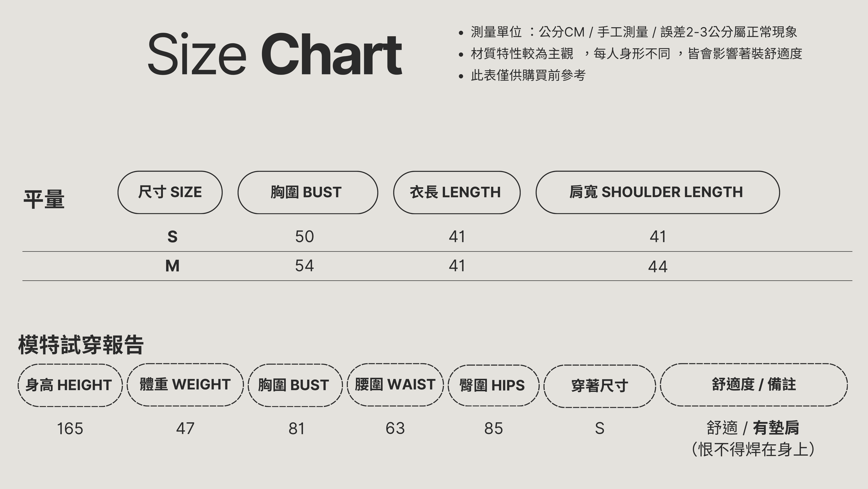This screenshot has width=868, height=489.
Task: Click the 模特試穿報告 section heading
Action: point(81,345)
